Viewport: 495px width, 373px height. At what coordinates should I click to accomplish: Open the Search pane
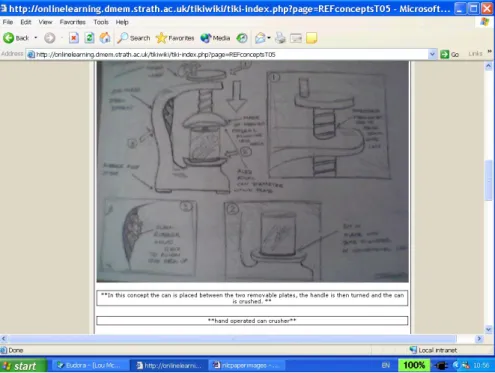(x=134, y=38)
